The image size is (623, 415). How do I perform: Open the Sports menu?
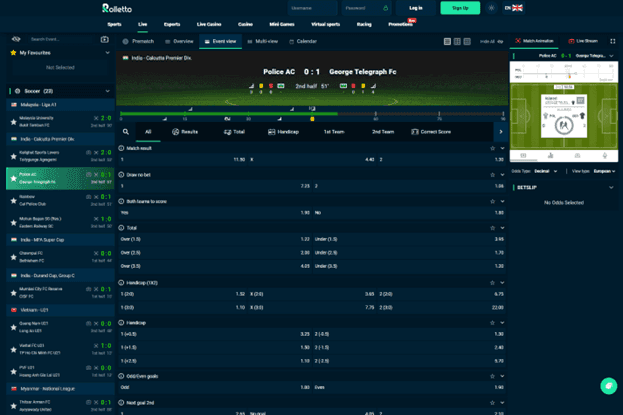114,24
